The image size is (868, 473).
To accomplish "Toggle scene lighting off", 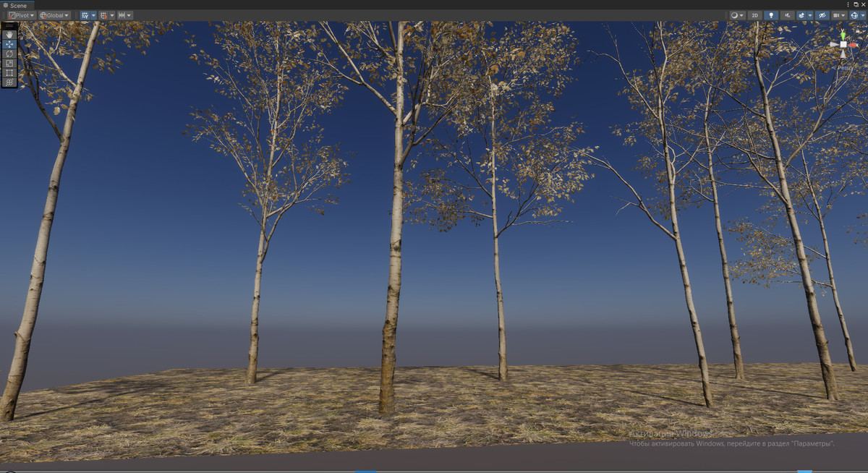I will [x=771, y=15].
